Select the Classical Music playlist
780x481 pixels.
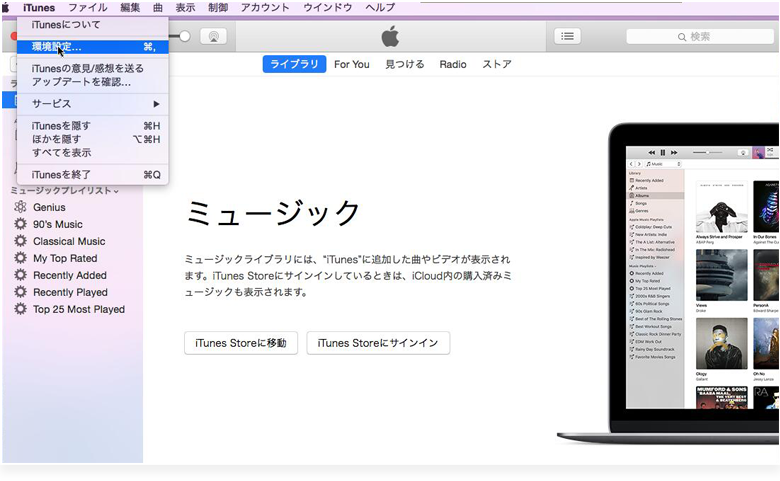pyautogui.click(x=69, y=241)
